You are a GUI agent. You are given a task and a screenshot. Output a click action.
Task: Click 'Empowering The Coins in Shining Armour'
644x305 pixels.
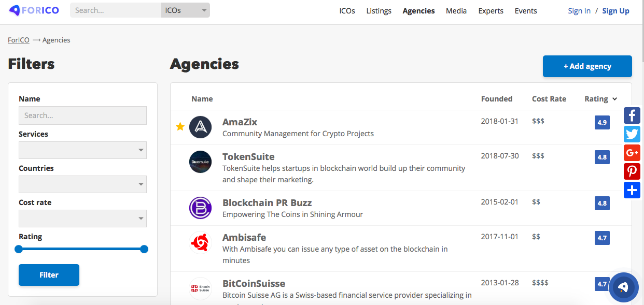click(x=292, y=214)
